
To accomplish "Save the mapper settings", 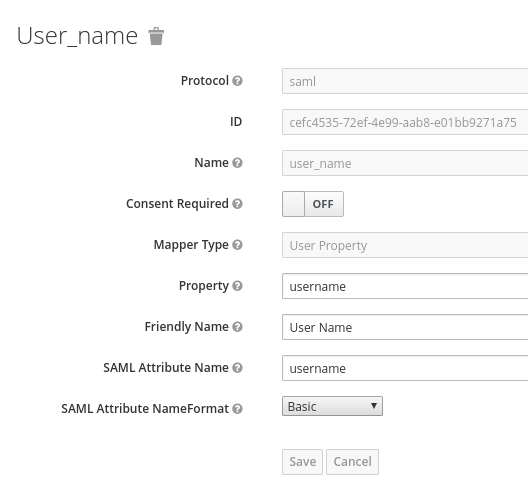I will pyautogui.click(x=302, y=462).
